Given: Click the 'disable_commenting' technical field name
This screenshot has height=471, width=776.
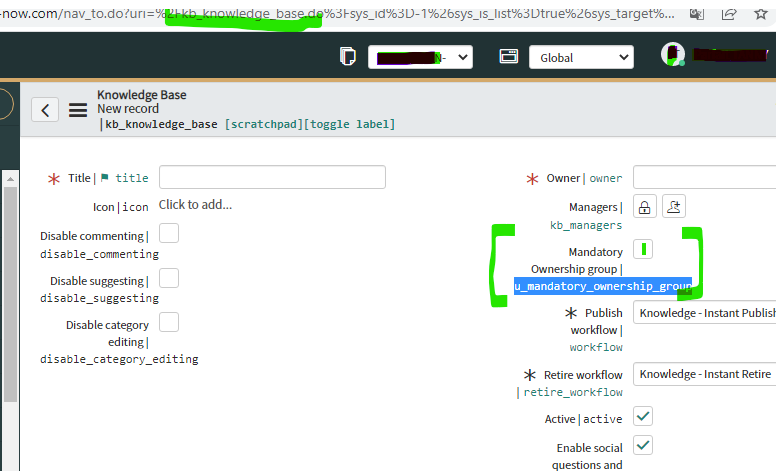Looking at the screenshot, I should 99,254.
